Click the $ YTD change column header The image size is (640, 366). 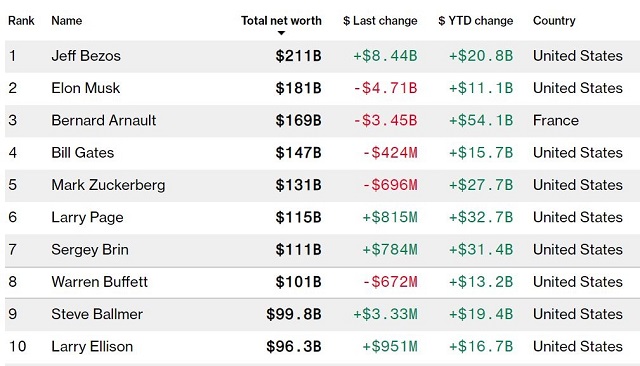click(x=476, y=21)
